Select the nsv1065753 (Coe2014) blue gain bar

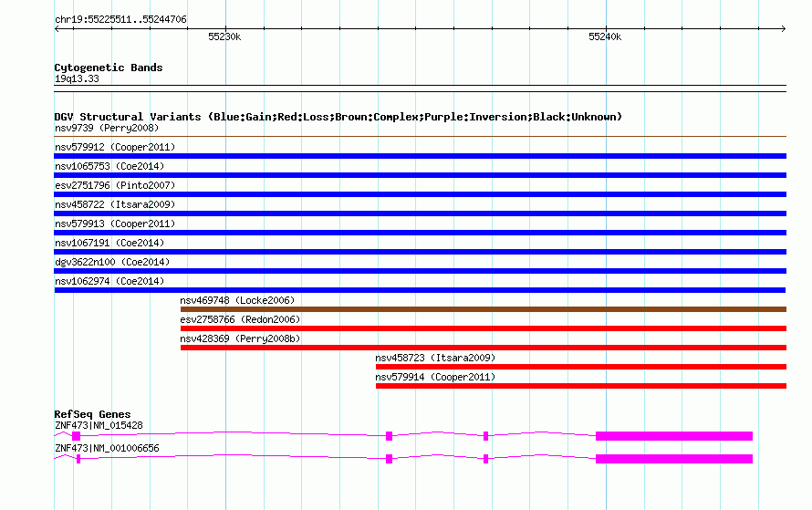point(420,175)
